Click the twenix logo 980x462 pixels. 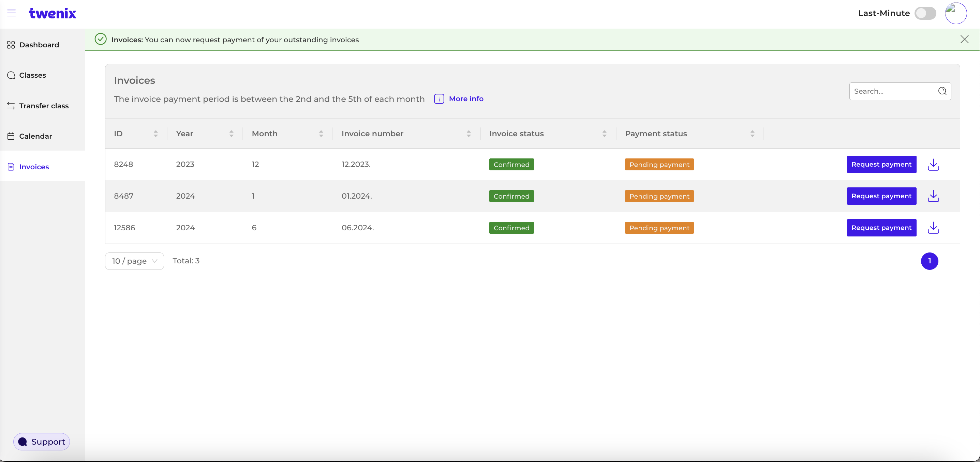click(53, 13)
